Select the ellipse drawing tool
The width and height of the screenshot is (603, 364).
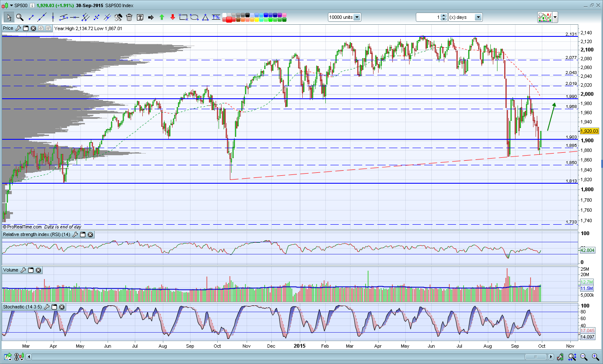click(194, 17)
